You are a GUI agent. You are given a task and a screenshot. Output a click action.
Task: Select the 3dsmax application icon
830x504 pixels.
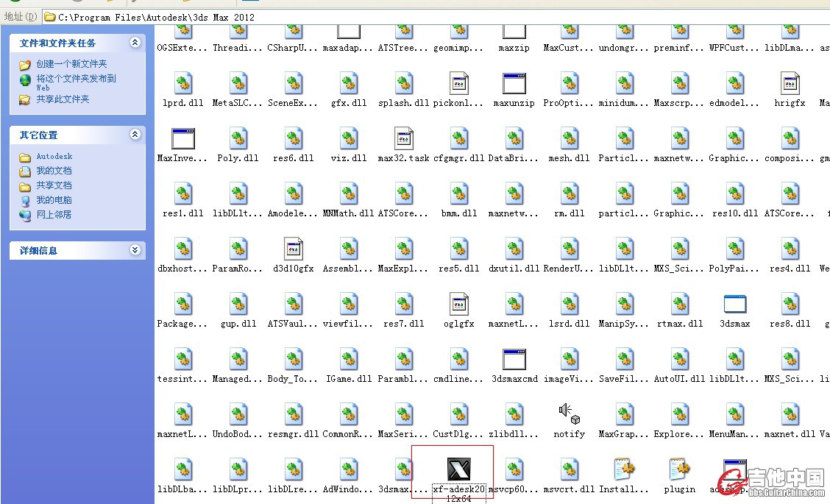coord(735,304)
